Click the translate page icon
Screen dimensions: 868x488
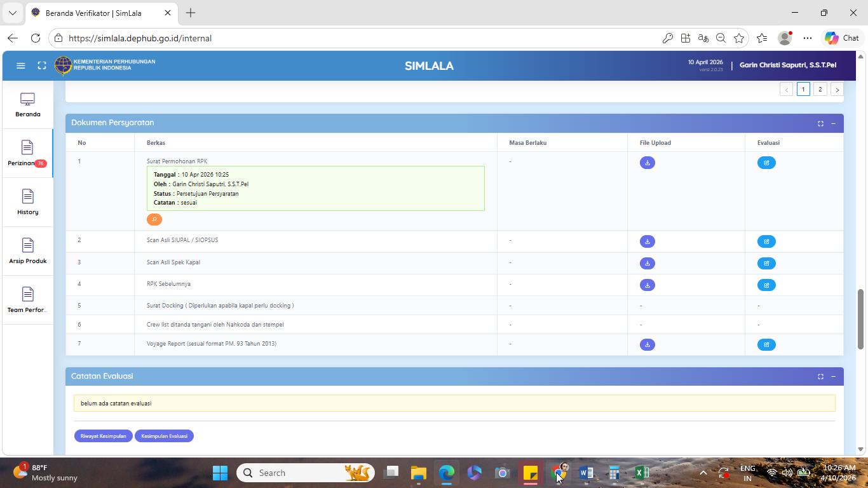(703, 38)
